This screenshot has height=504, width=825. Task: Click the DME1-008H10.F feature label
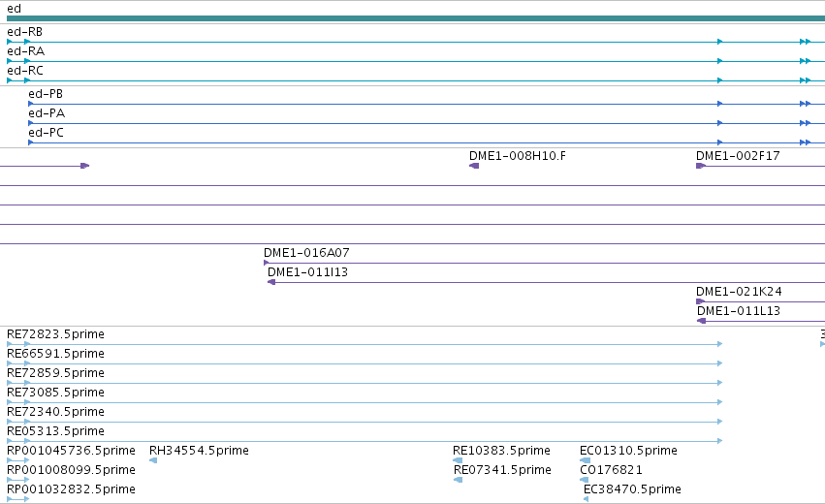518,156
